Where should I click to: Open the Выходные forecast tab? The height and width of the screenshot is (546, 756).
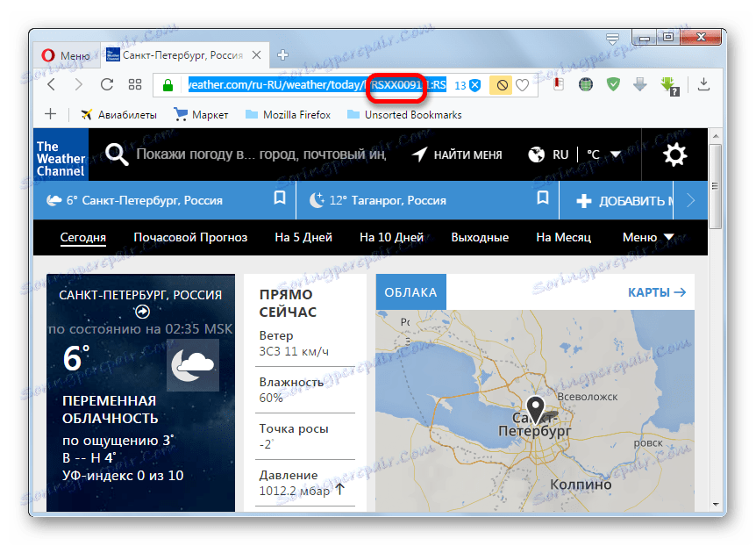point(480,238)
